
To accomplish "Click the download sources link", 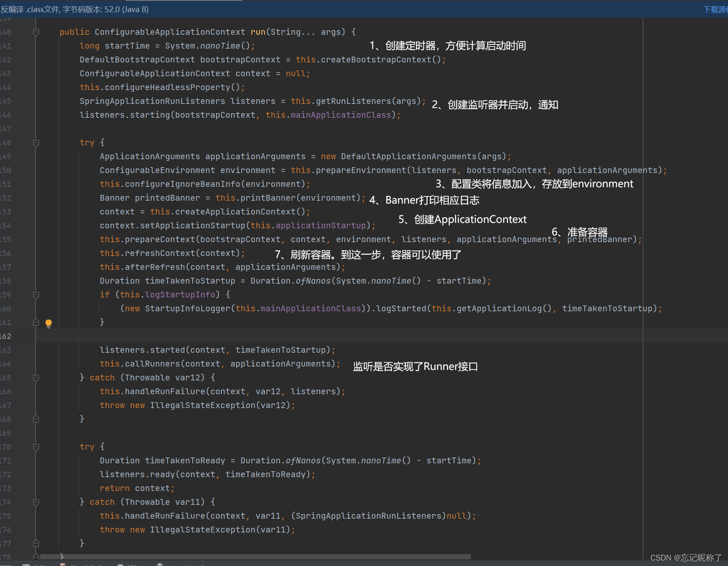I will (715, 9).
